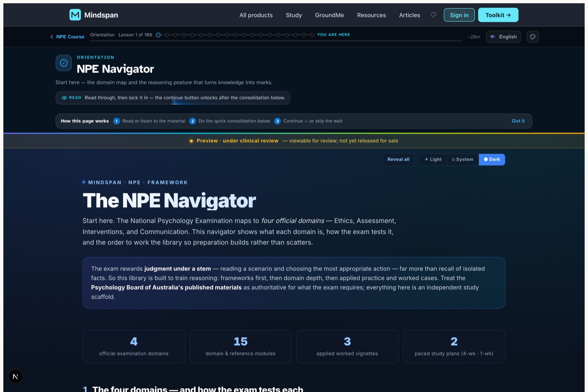The height and width of the screenshot is (392, 588).
Task: Click 'Preview · under clinical review' banner text
Action: (x=237, y=141)
